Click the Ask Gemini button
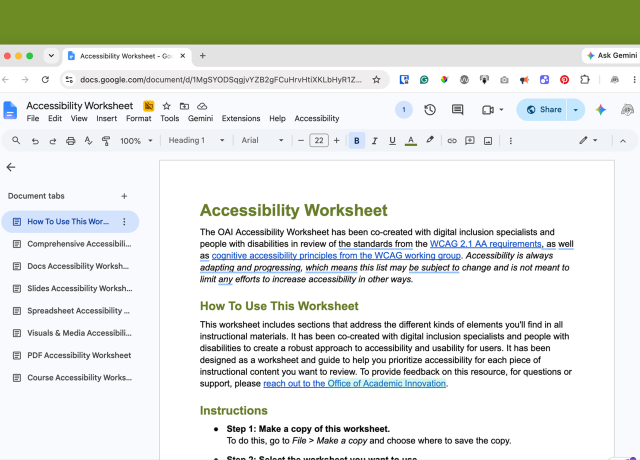640x460 pixels. click(x=611, y=56)
